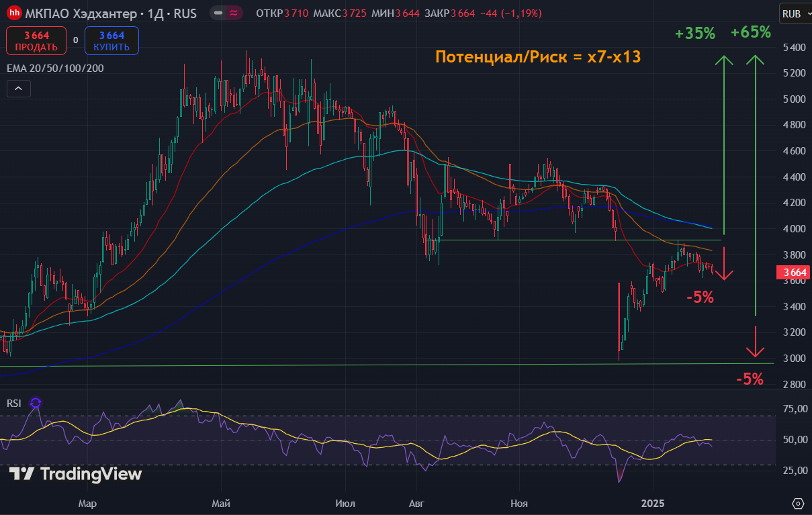The height and width of the screenshot is (515, 812).
Task: Click the blue КУПИТЬ 3 664 buy button
Action: (x=111, y=40)
